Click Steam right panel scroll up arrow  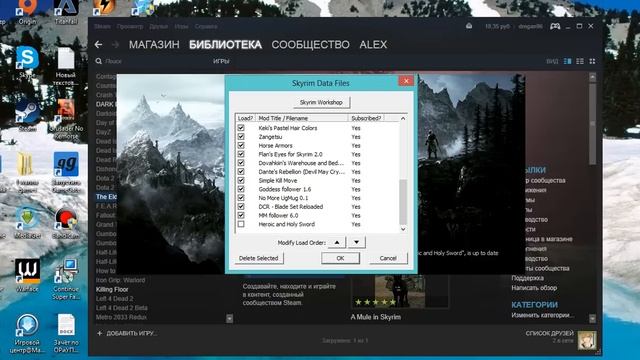(593, 77)
